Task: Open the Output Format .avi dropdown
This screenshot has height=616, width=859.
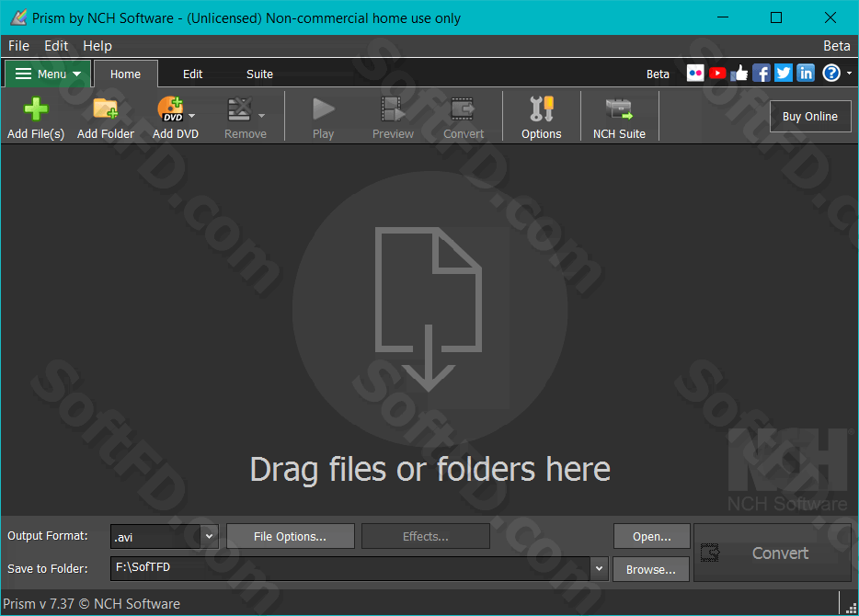Action: 165,537
